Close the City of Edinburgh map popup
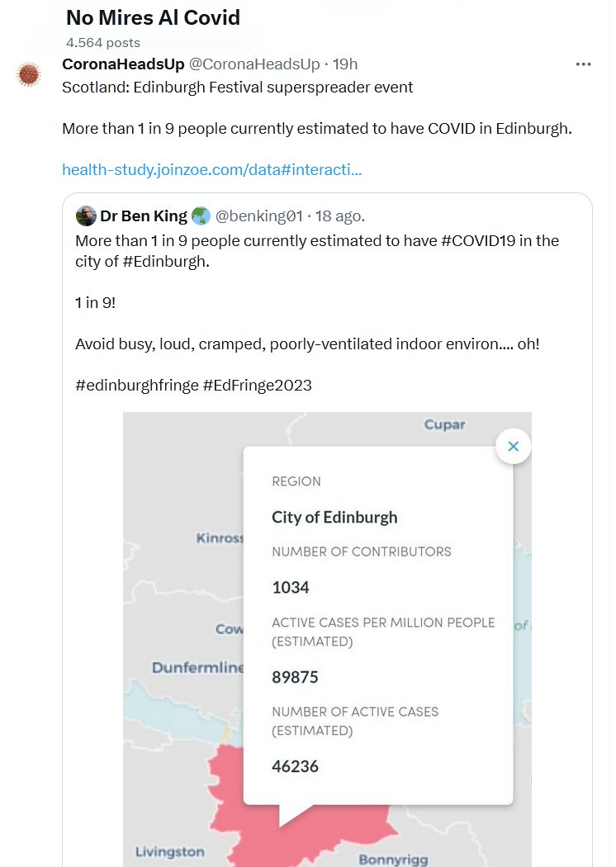 (x=513, y=447)
